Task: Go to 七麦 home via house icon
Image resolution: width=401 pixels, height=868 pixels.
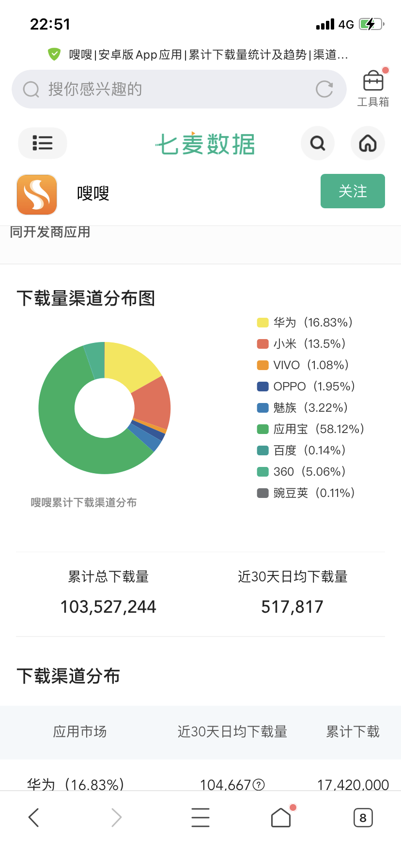Action: coord(368,143)
